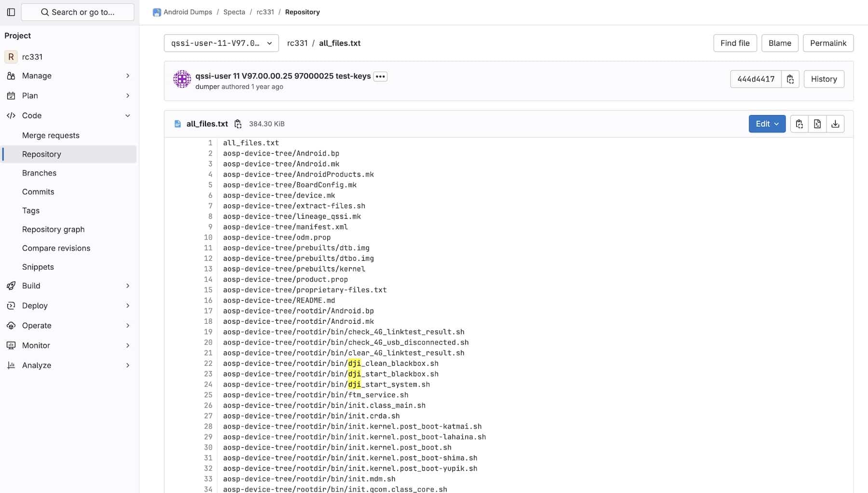Copy the commit SHA 444d4417

790,79
